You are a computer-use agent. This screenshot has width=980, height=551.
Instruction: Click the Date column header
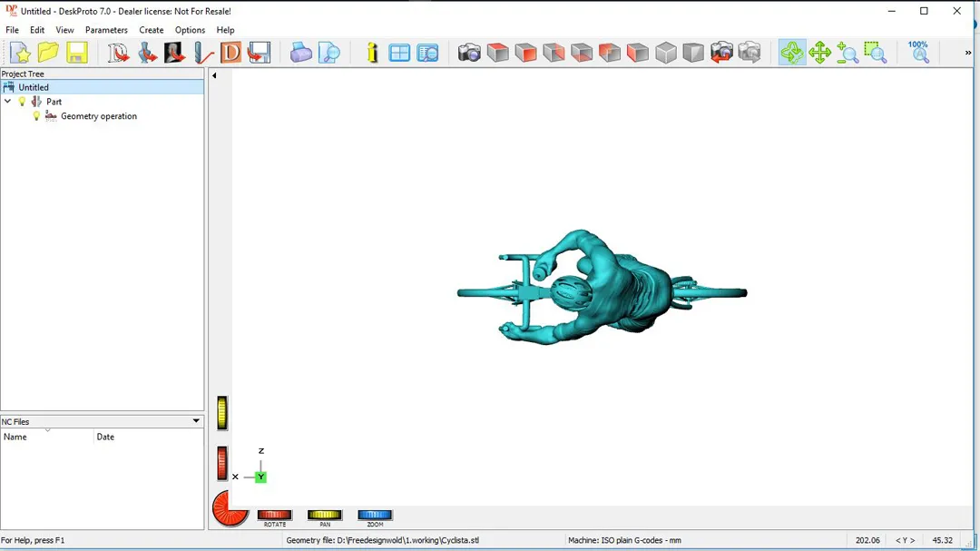coord(105,437)
